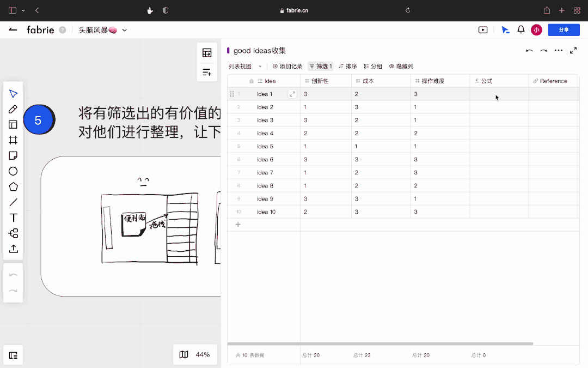Undo in the good ideas panel
The width and height of the screenshot is (588, 368).
529,50
